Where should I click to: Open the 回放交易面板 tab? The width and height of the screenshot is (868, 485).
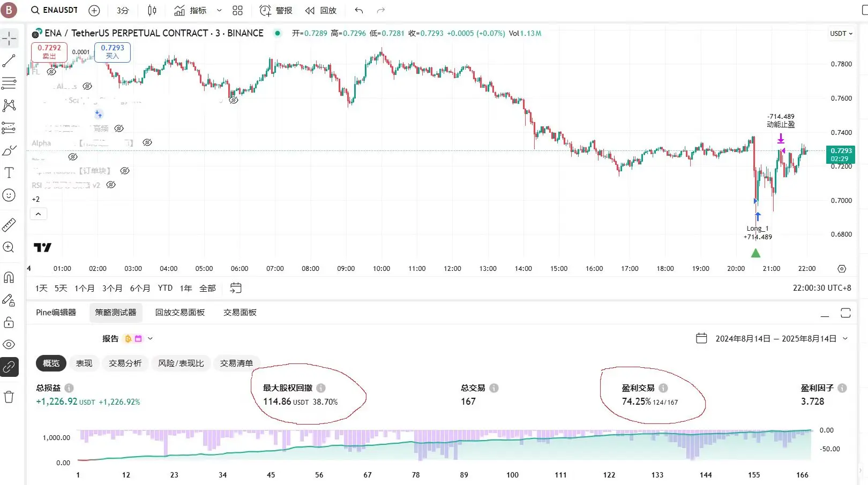pos(180,312)
